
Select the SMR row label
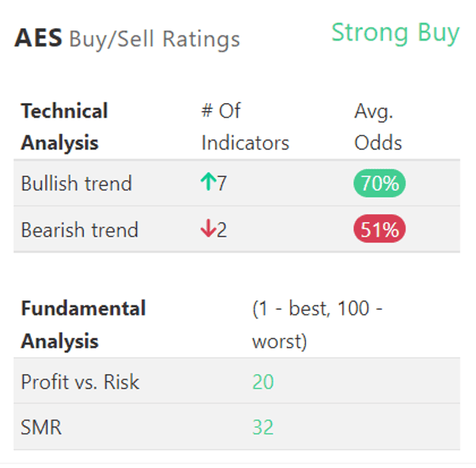pos(41,427)
